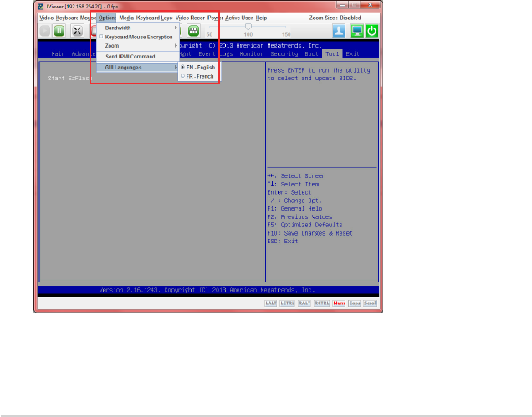The width and height of the screenshot is (532, 417).
Task: Adjust the zoom slider thumb at 100
Action: coord(248,27)
